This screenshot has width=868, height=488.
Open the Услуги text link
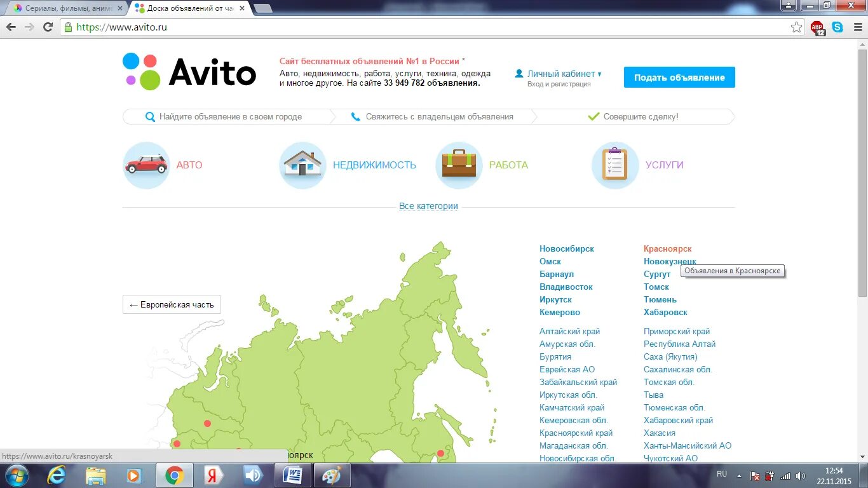coord(665,165)
